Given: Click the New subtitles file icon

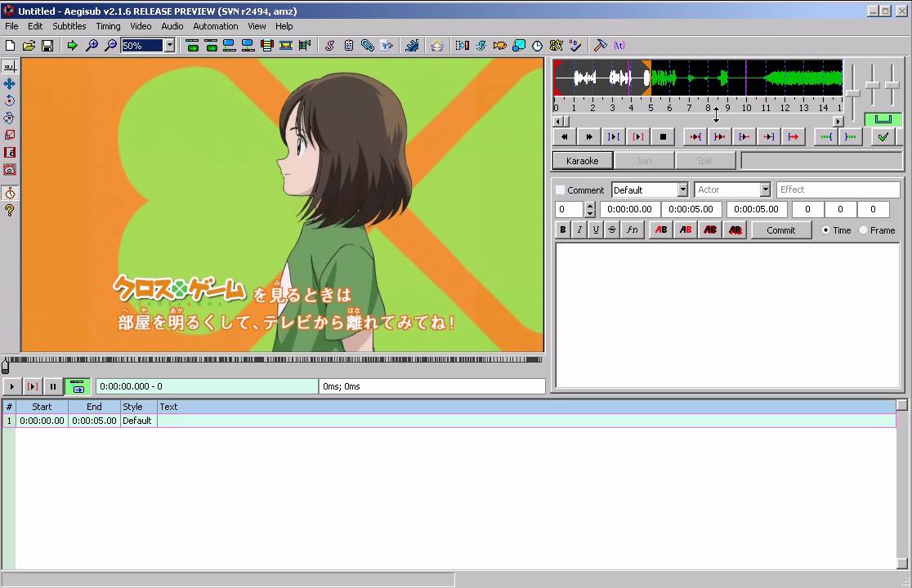Looking at the screenshot, I should (10, 45).
